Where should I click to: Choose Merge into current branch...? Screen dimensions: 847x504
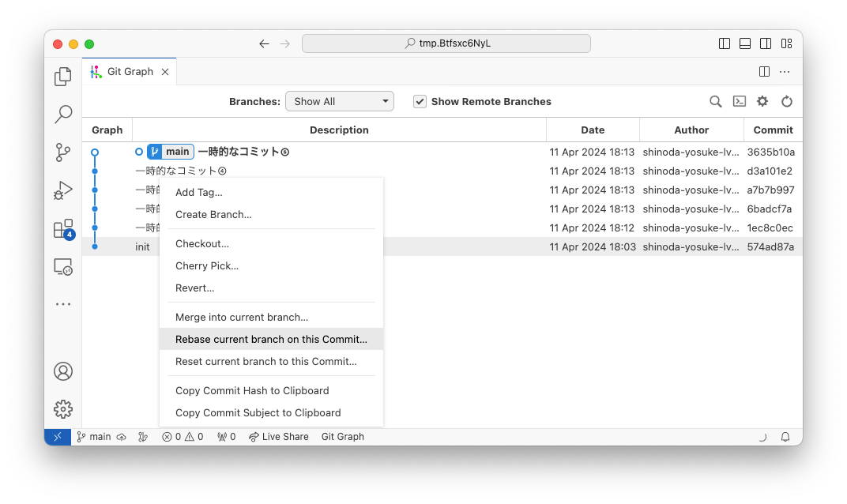(271, 317)
